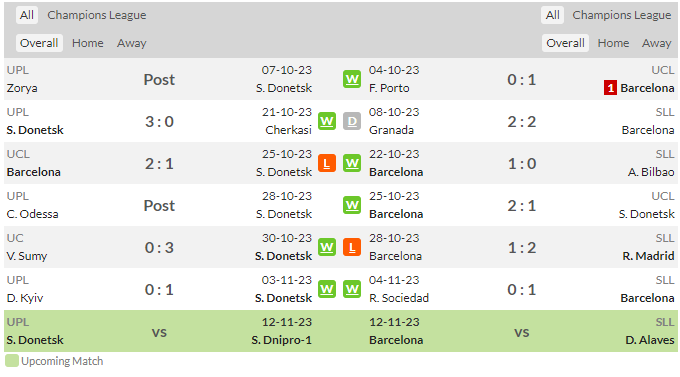
Task: Click the W badge for 03-11-23 D. Kyiv match
Action: pos(327,289)
